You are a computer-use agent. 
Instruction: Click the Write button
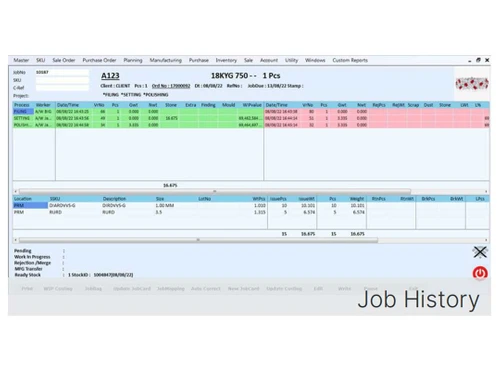[x=344, y=289]
